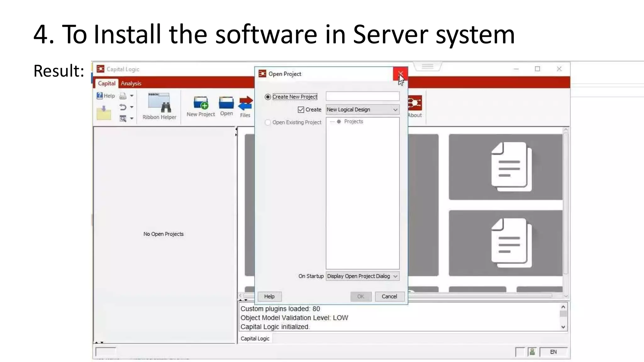
Task: Click the upper document thumbnail tile
Action: [505, 167]
